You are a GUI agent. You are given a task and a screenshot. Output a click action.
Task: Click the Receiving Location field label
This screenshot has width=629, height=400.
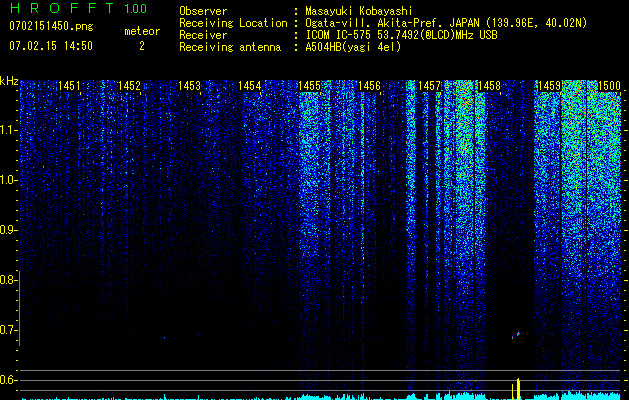[233, 23]
